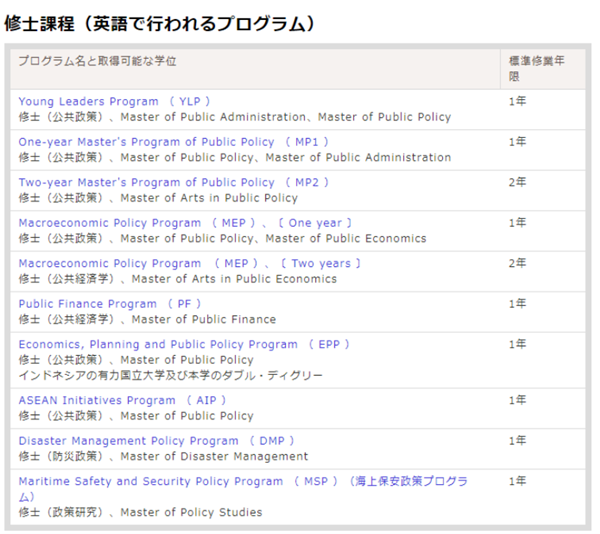This screenshot has width=600, height=534.
Task: Click the 1年 duration in the YLP row
Action: 517,101
